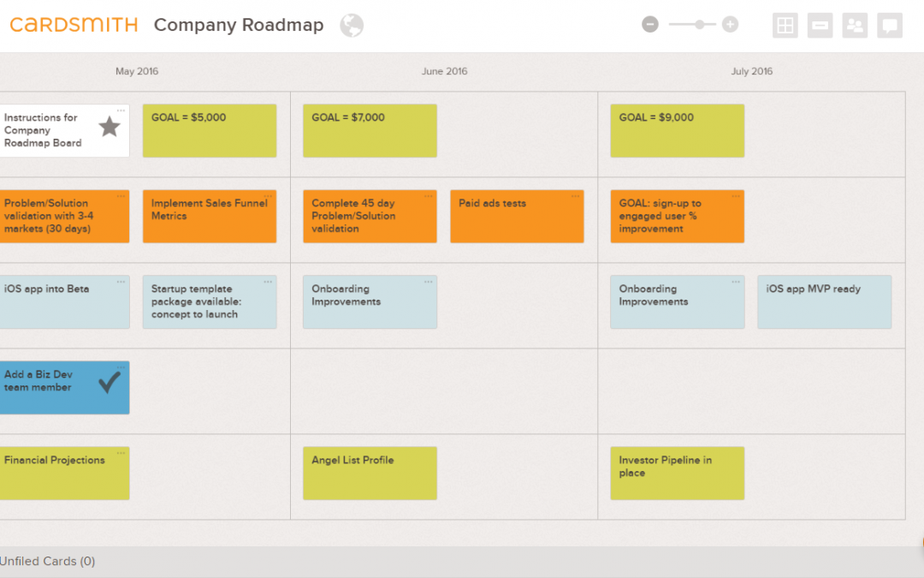This screenshot has height=578, width=924.
Task: Open the GOAL = $5,000 card
Action: coord(210,130)
